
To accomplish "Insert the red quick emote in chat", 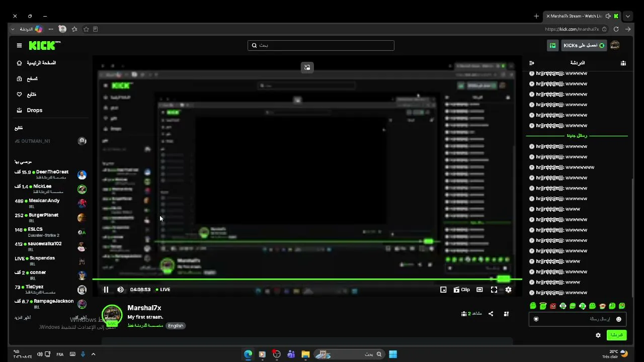I will (553, 306).
